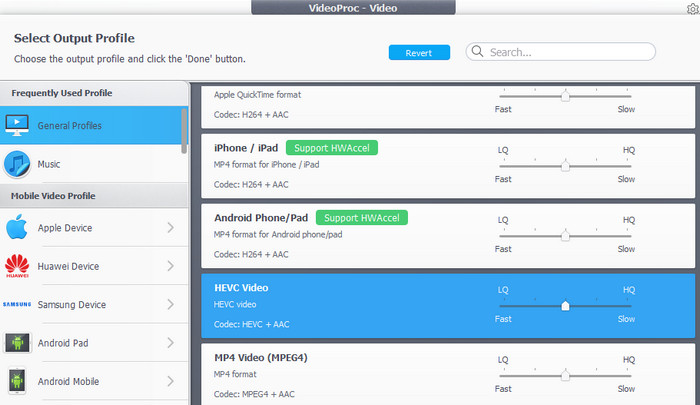The width and height of the screenshot is (700, 405).
Task: Expand Android Pad chevron
Action: [171, 343]
